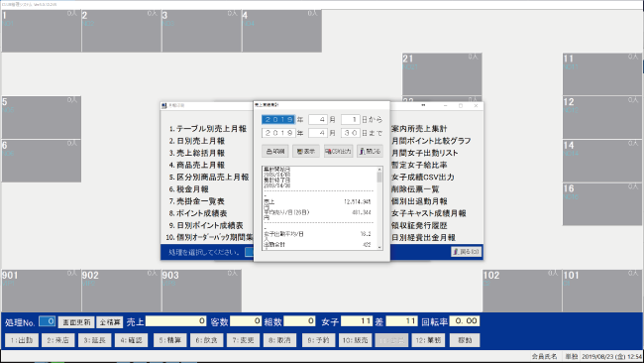Click the 3:延長 function button
Image resolution: width=644 pixels, height=363 pixels.
94,340
